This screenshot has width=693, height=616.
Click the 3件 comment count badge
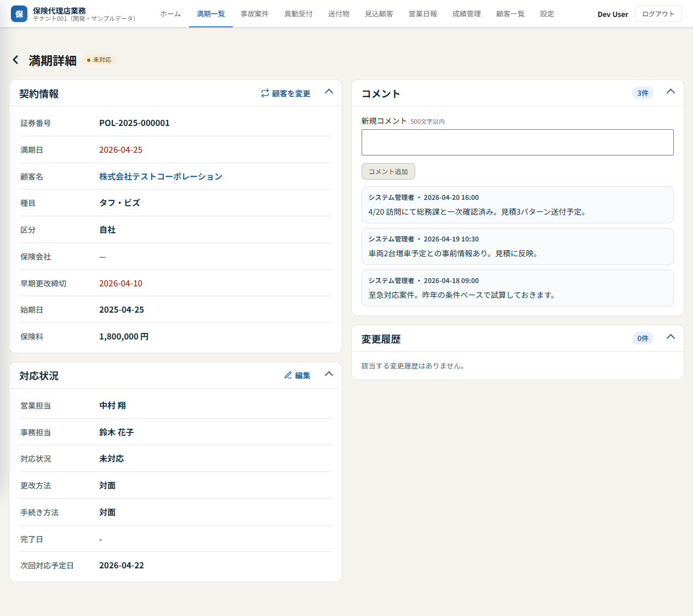click(643, 93)
